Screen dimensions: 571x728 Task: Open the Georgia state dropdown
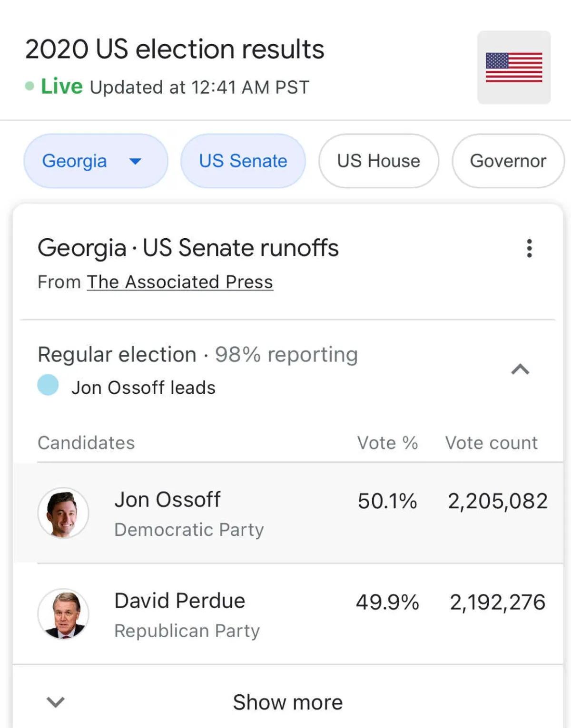coord(75,161)
